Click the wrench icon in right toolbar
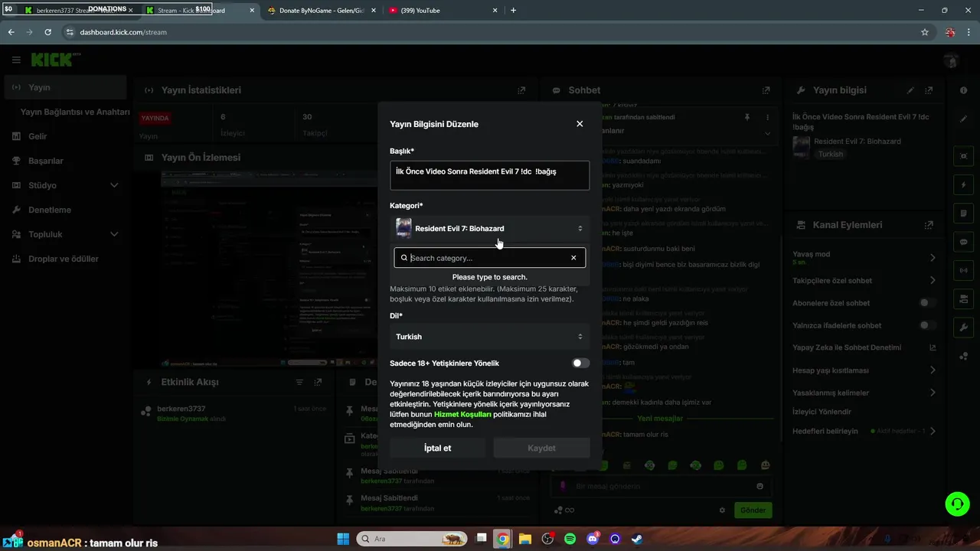The height and width of the screenshot is (551, 980). (x=963, y=327)
